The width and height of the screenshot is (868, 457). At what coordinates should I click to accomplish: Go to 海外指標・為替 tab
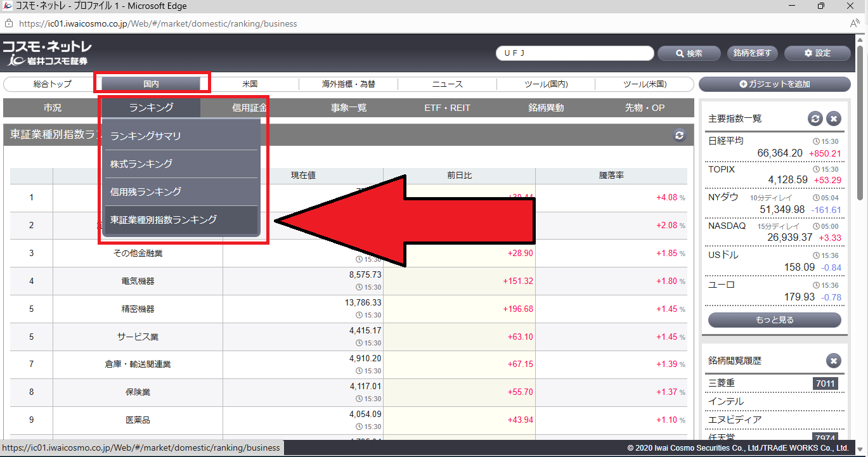pos(348,84)
